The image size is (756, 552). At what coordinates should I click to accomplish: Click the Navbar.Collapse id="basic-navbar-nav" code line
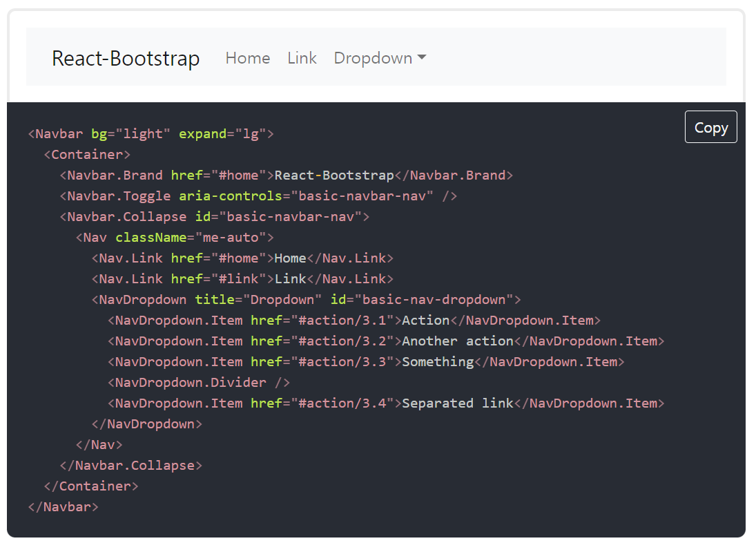tap(215, 217)
